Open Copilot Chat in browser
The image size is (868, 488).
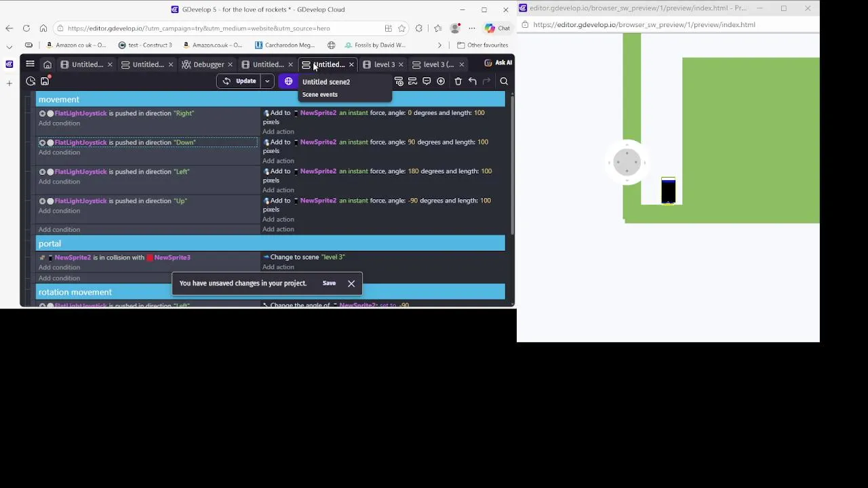[x=497, y=28]
